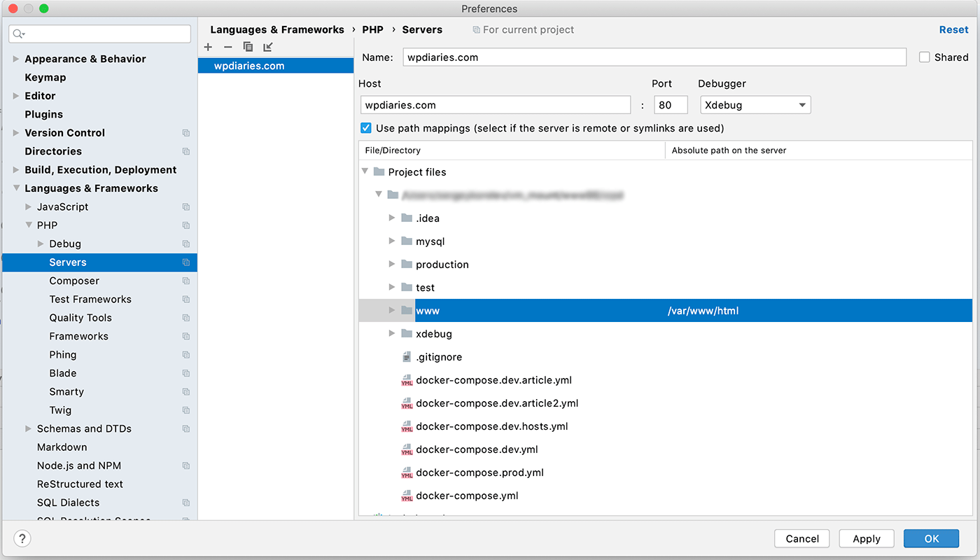
Task: Open Node.js and NPM settings
Action: (x=79, y=465)
